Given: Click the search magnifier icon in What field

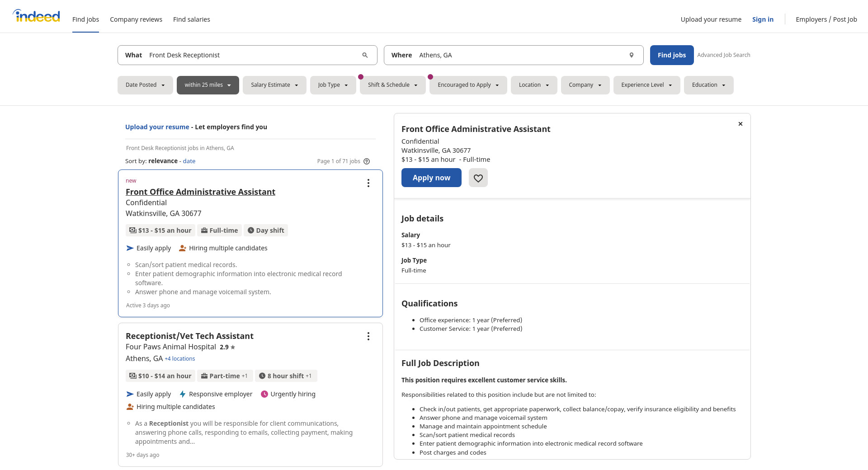Looking at the screenshot, I should 365,55.
